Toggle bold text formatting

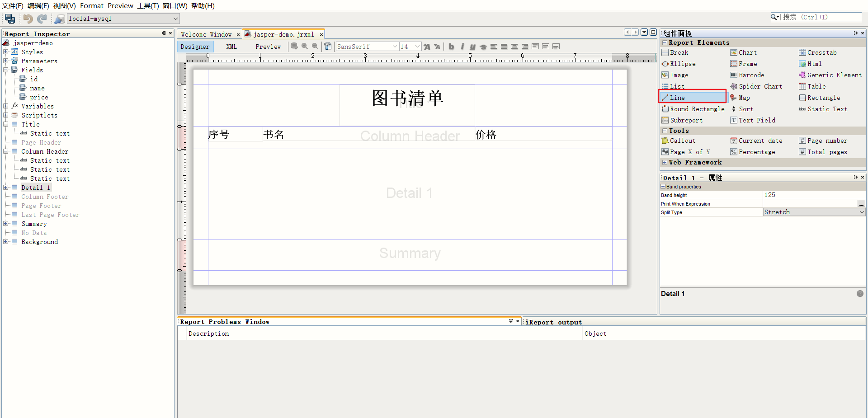[451, 46]
